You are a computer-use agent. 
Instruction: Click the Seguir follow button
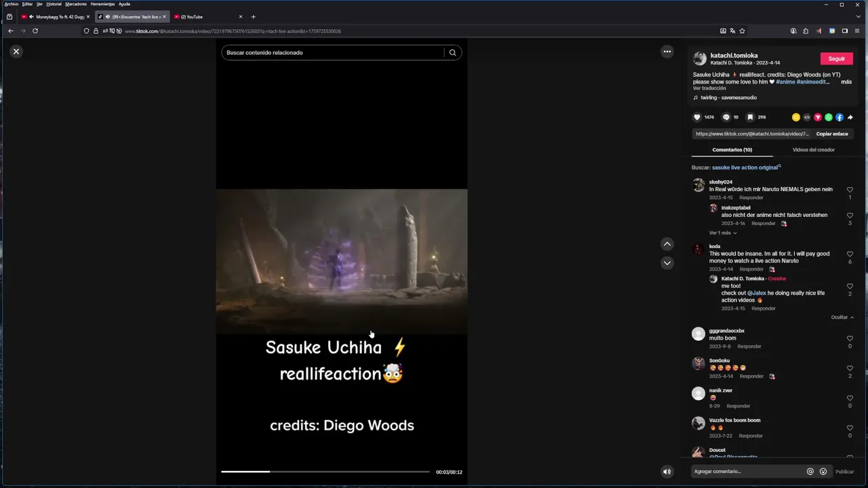837,59
